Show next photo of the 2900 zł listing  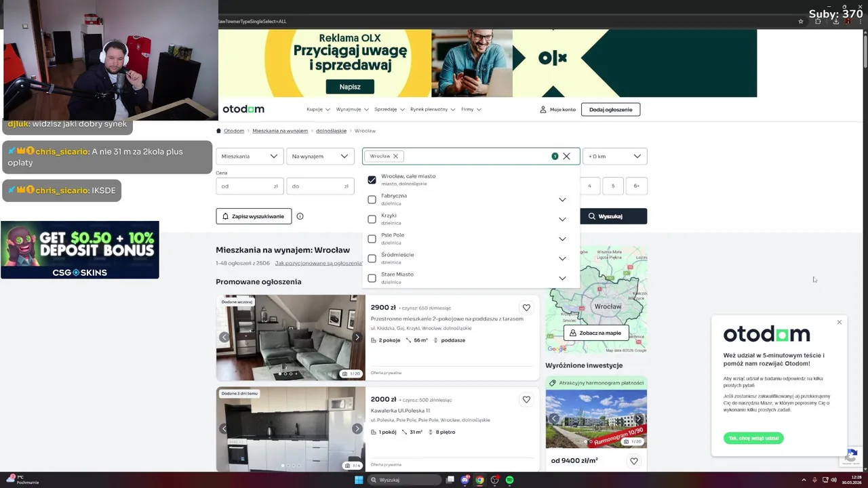click(357, 337)
